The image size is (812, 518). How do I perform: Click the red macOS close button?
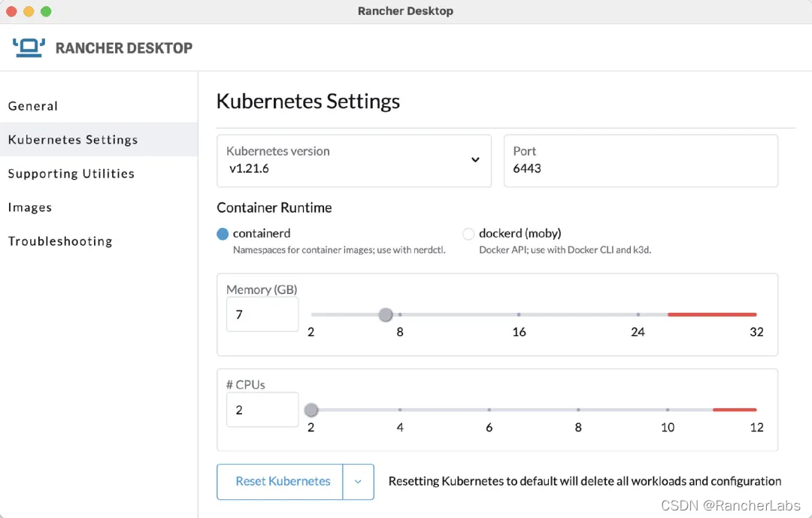(x=11, y=11)
